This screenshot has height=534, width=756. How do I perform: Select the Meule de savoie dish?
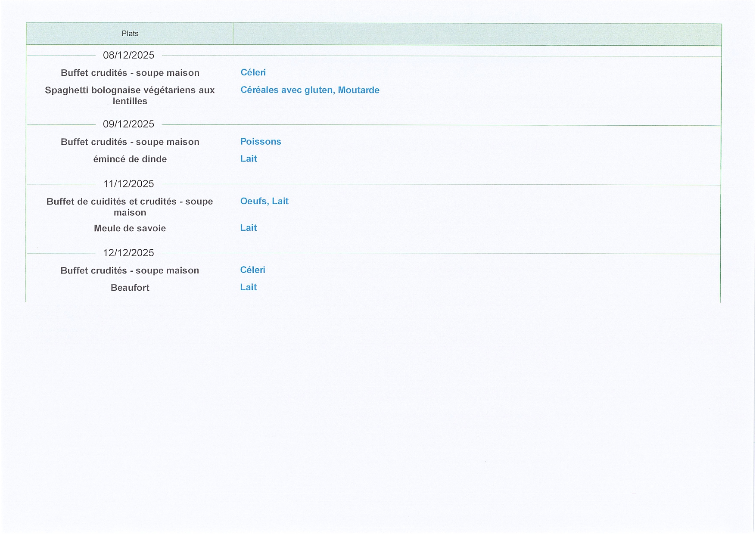[x=130, y=228]
